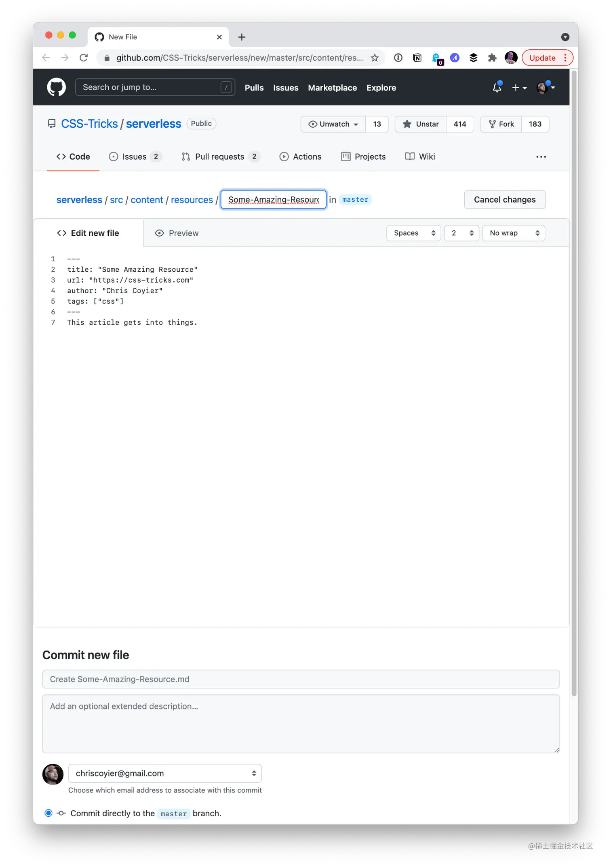This screenshot has height=868, width=611.
Task: View the 414 stargazers count
Action: pos(460,124)
